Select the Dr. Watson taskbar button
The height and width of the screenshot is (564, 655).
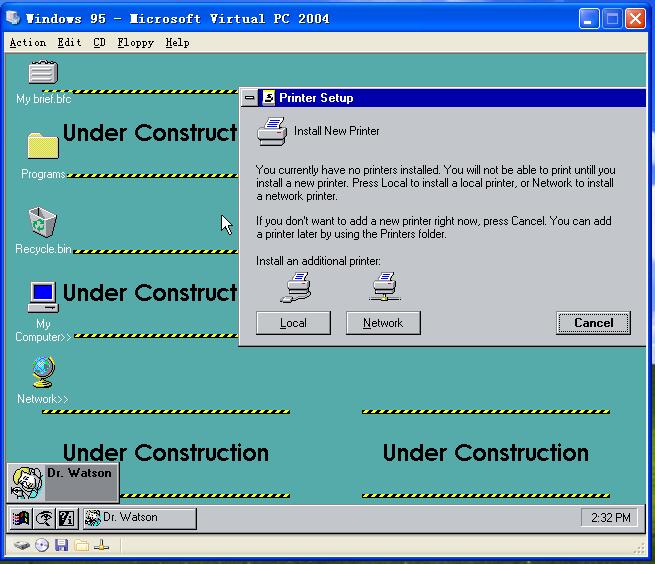pos(140,518)
